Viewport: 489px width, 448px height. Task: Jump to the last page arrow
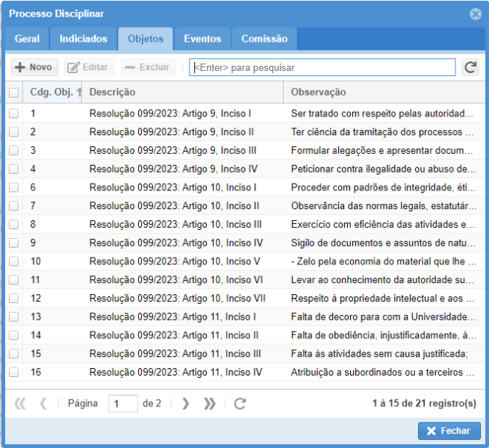point(210,403)
